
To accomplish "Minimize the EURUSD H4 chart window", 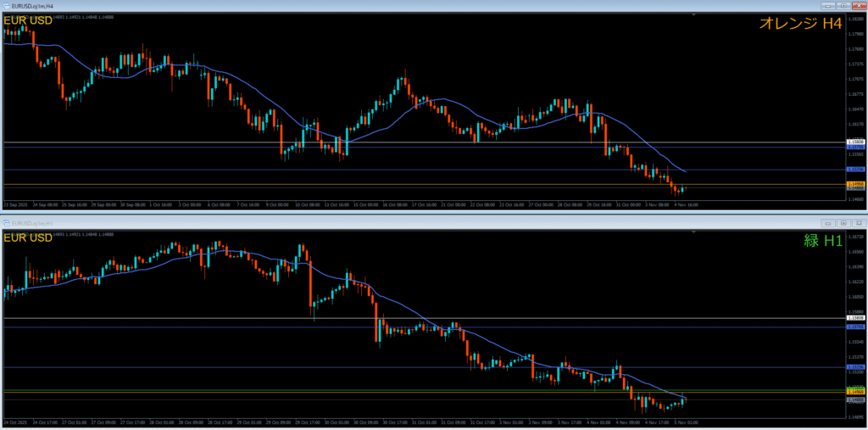I will [829, 5].
